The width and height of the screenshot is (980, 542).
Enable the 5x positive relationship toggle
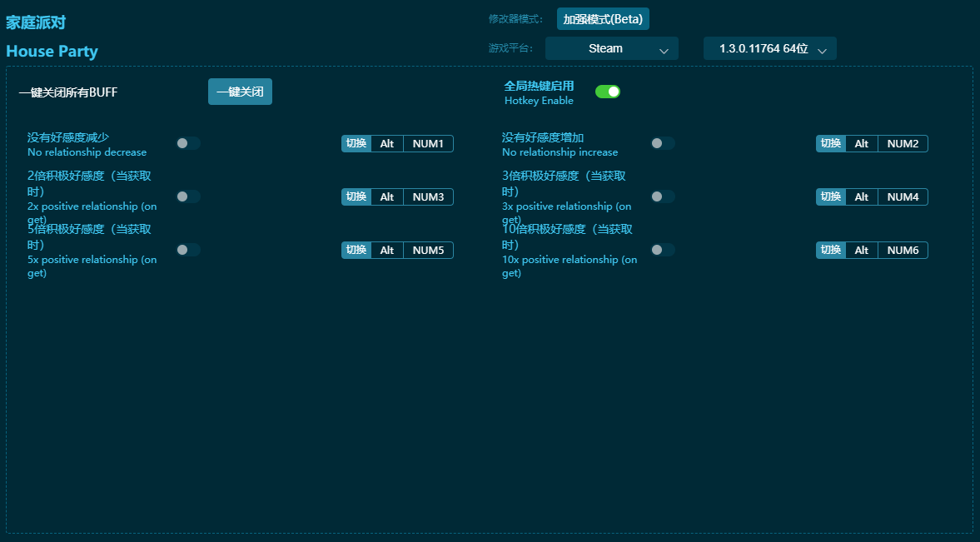tap(188, 250)
